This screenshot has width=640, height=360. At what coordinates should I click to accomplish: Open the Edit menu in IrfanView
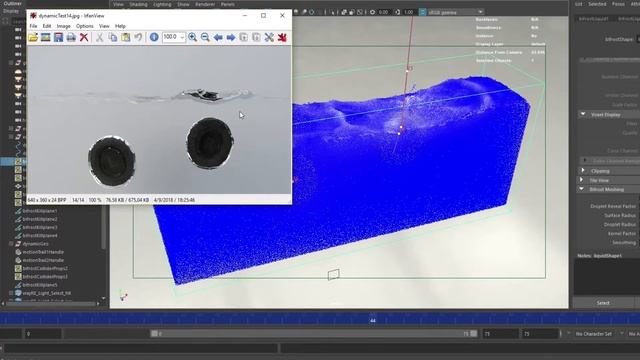tap(47, 26)
